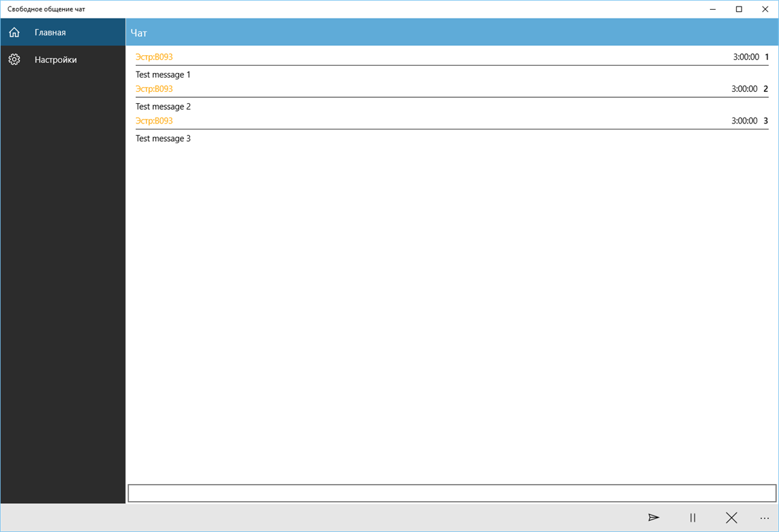Select the text 'Test message 1'
Screen dimensions: 779x532
click(x=163, y=74)
